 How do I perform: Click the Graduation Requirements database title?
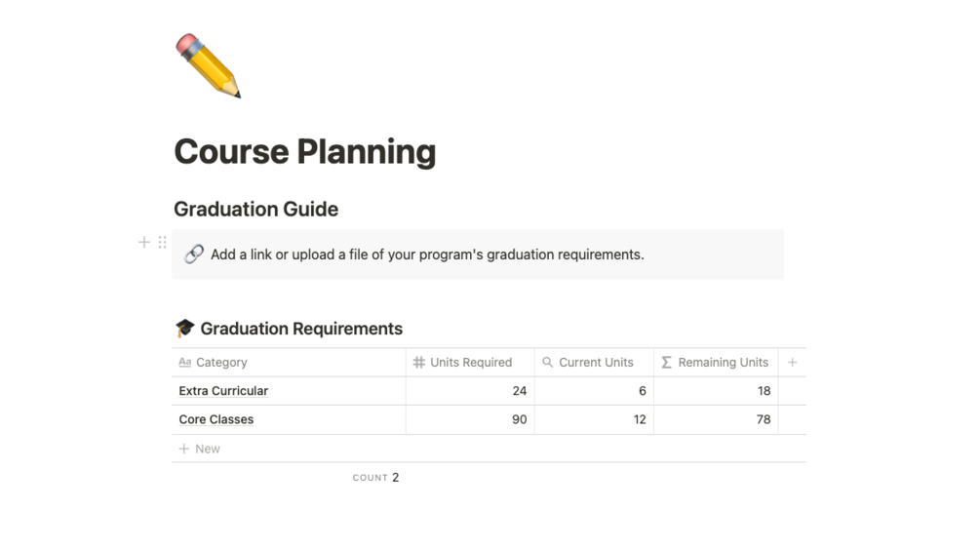coord(301,329)
